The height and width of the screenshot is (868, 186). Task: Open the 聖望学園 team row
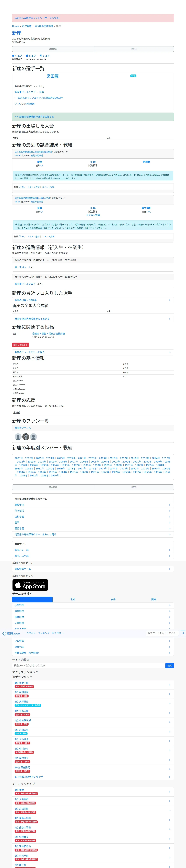pyautogui.click(x=93, y=529)
